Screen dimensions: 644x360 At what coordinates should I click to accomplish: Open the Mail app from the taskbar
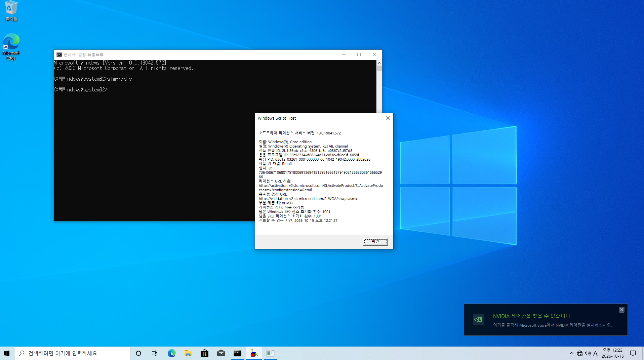pos(221,353)
